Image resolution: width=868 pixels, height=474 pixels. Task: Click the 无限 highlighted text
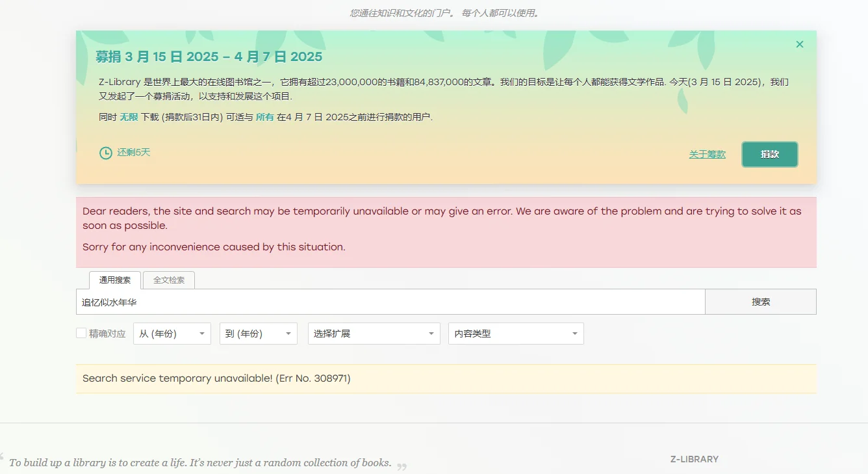(x=129, y=117)
